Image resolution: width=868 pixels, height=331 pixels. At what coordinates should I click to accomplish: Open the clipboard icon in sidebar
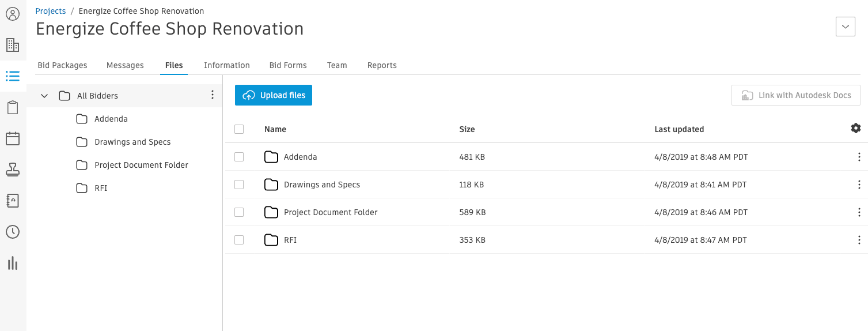(x=13, y=107)
